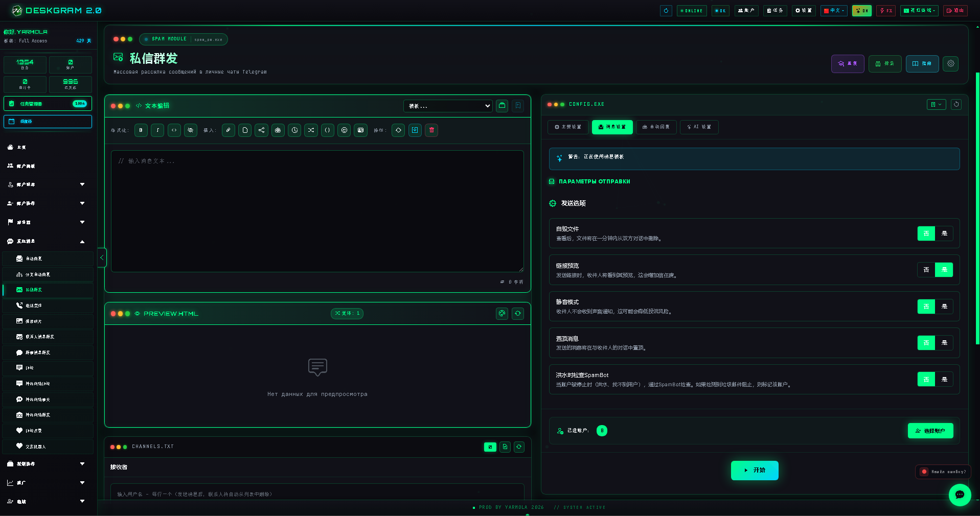
Task: Click the green edit icon in CHANNELS.TXT
Action: coord(490,447)
